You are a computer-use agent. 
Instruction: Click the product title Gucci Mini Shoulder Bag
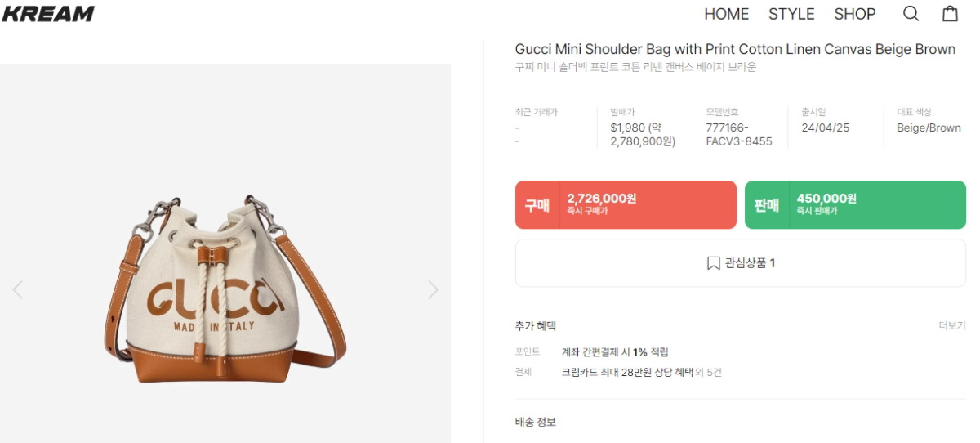point(735,49)
